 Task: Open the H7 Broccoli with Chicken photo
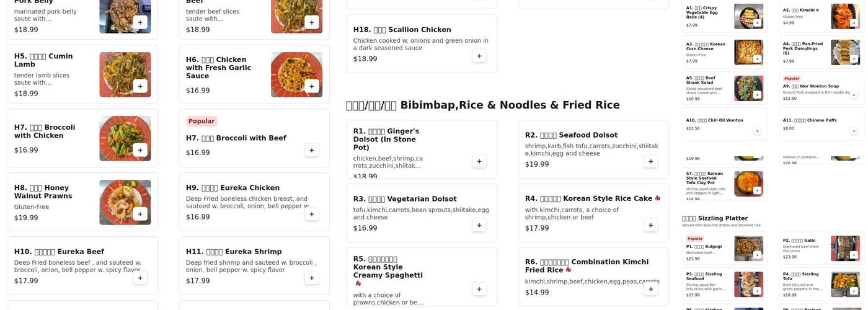(x=125, y=138)
